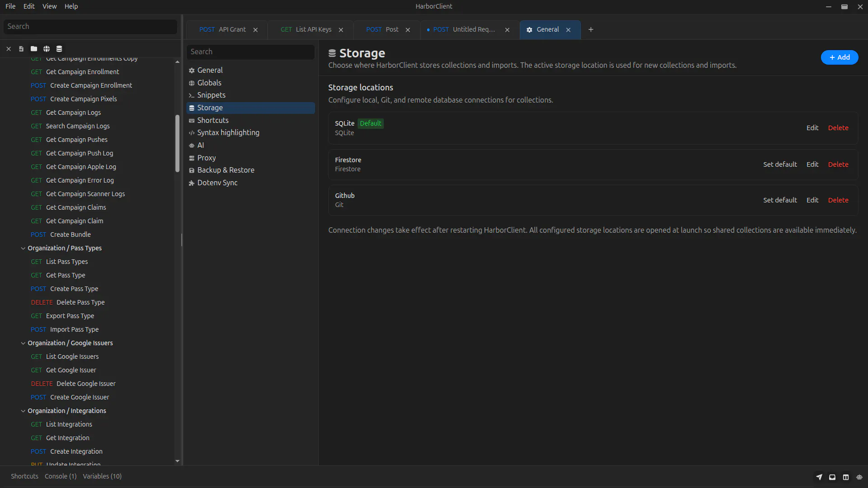Open the Search Campaign Logs request
The height and width of the screenshot is (488, 868).
pos(78,126)
